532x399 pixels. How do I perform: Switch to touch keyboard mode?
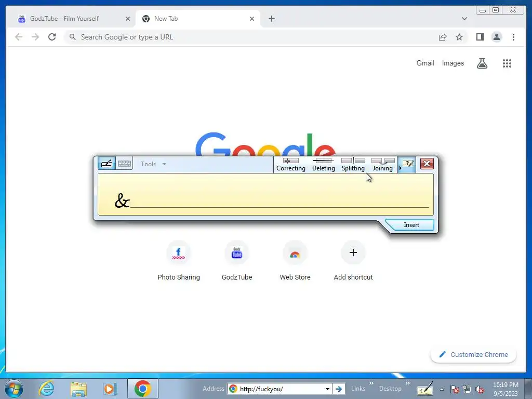click(x=124, y=164)
